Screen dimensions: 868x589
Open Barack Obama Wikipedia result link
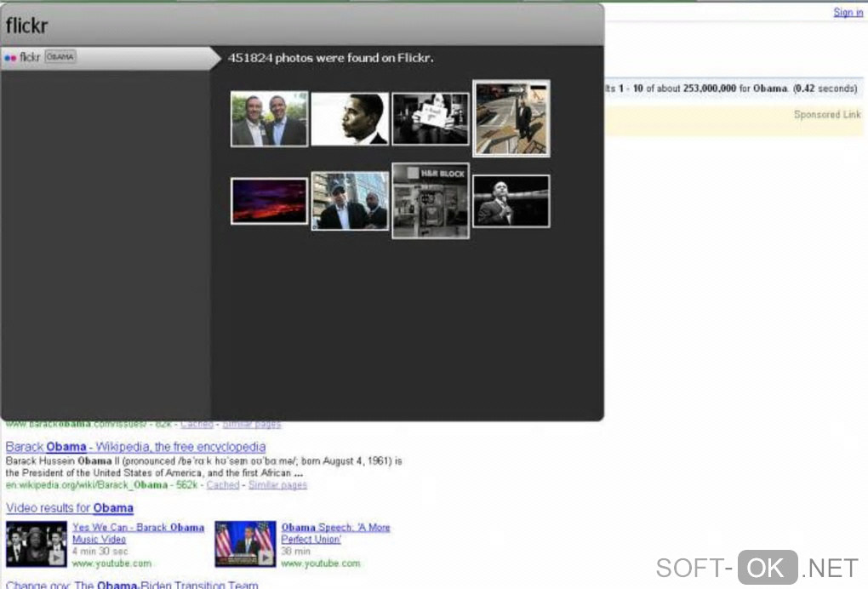135,447
